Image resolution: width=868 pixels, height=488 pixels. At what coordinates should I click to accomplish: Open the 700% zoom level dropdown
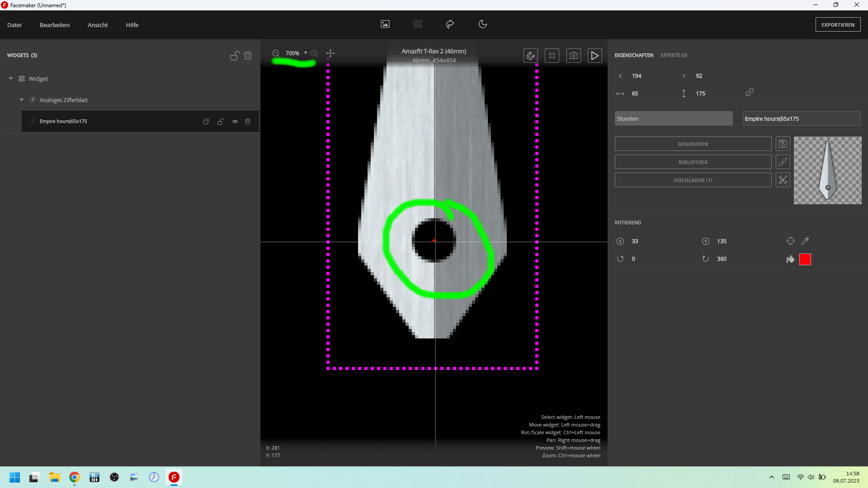[x=306, y=53]
